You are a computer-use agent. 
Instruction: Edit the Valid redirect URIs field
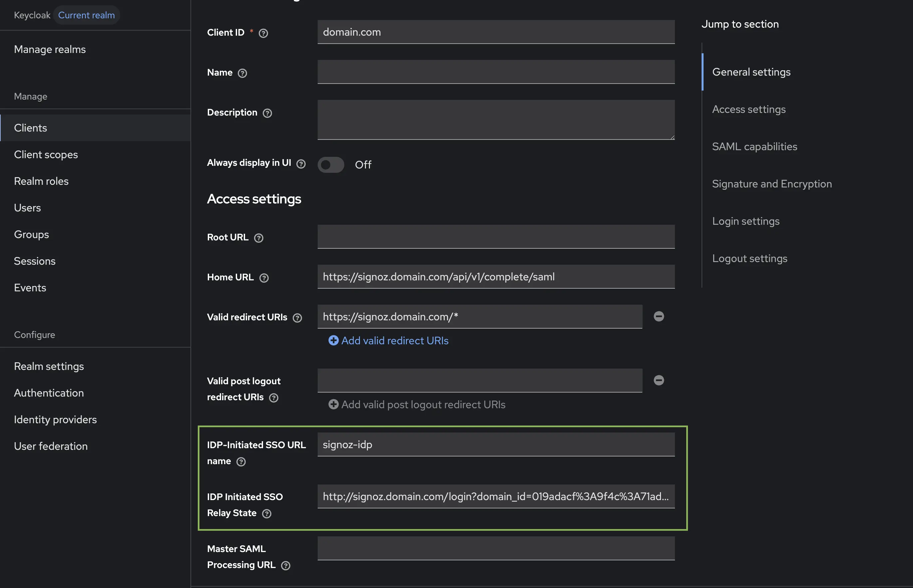[479, 317]
